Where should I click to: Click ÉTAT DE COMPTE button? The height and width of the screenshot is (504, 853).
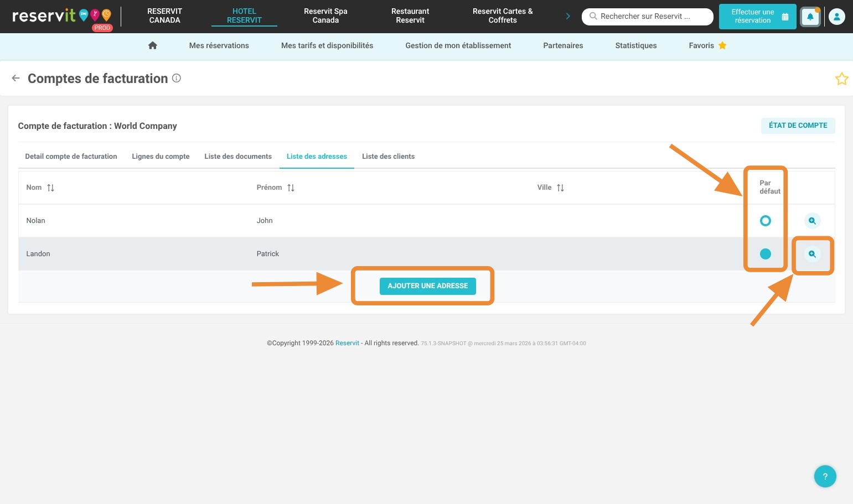pos(798,126)
